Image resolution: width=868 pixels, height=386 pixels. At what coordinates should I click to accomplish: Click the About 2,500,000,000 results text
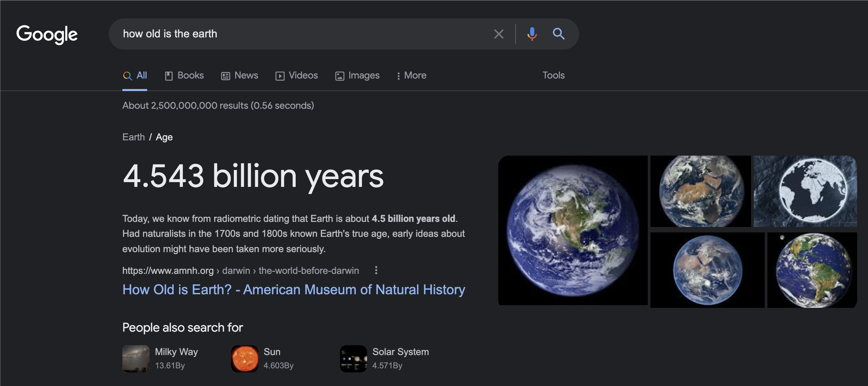[218, 106]
